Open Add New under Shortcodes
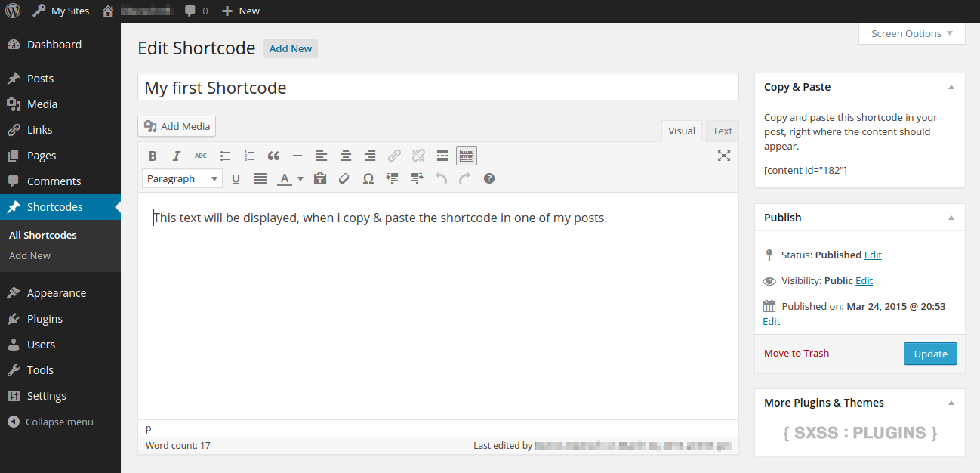The width and height of the screenshot is (980, 473). [30, 255]
